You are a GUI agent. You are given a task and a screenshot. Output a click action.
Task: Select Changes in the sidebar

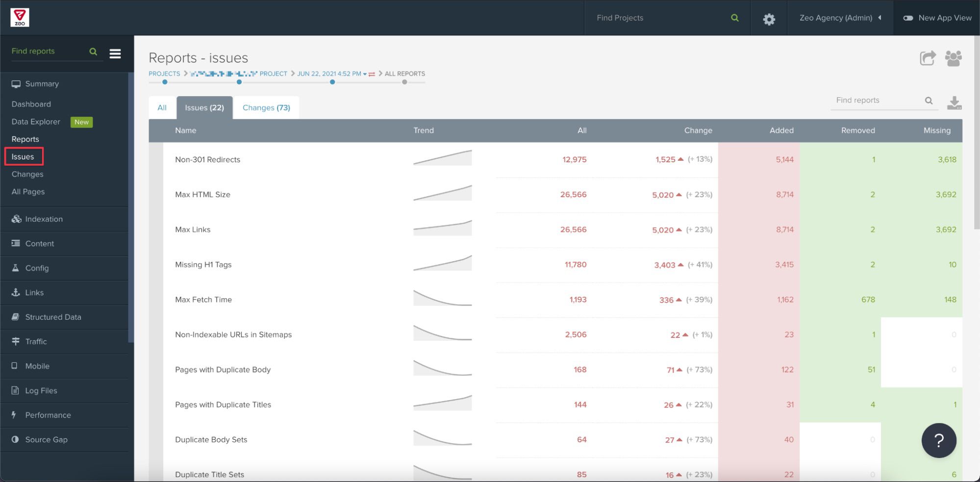pyautogui.click(x=27, y=174)
